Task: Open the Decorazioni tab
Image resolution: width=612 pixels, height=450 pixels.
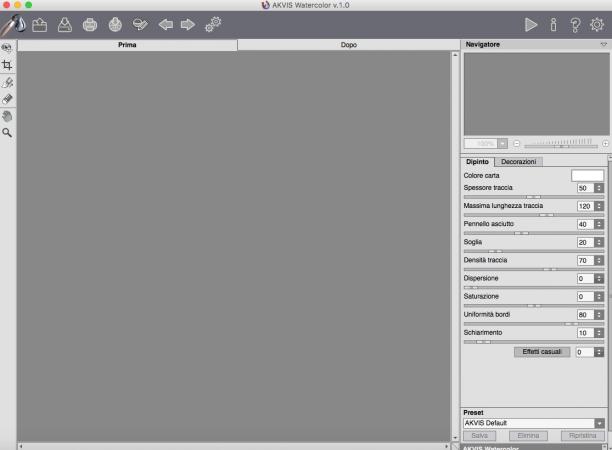Action: 518,162
